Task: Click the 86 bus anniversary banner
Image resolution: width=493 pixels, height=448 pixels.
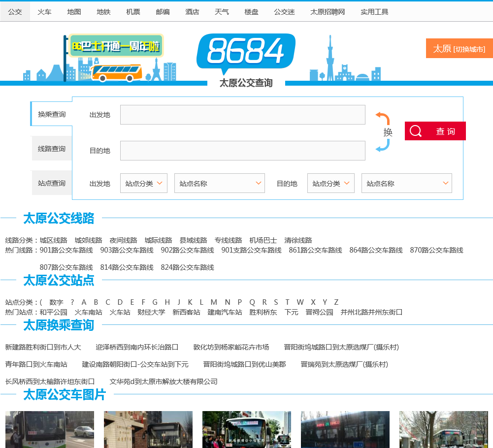Action: [x=116, y=46]
